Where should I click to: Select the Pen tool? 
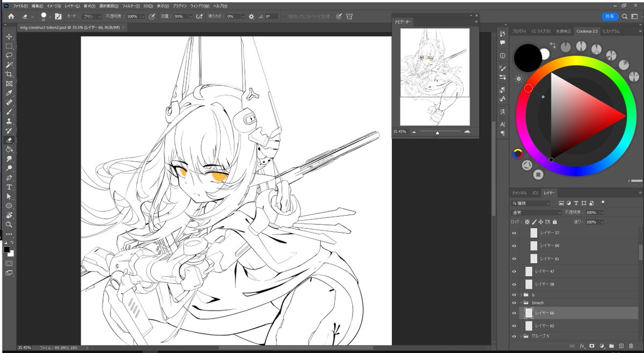[9, 178]
